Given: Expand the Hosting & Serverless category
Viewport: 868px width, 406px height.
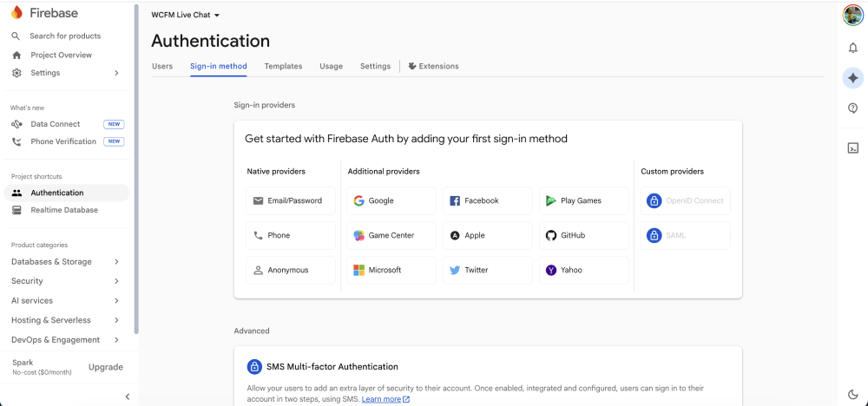Looking at the screenshot, I should point(65,320).
